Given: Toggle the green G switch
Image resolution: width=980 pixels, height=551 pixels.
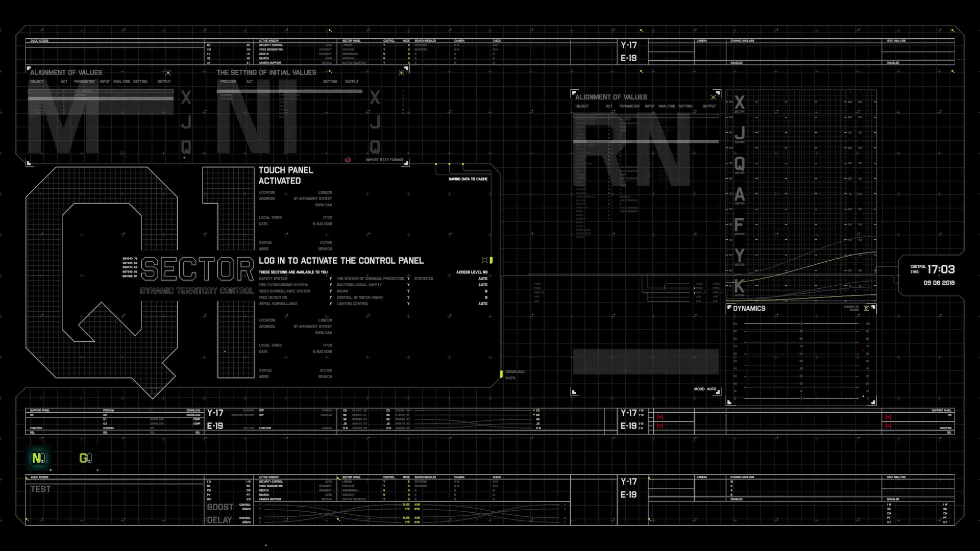Looking at the screenshot, I should [85, 458].
